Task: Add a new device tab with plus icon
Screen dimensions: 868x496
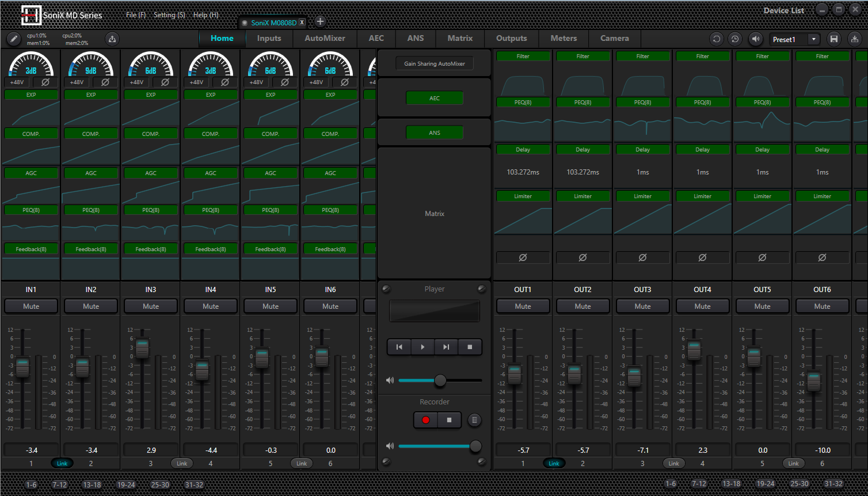Action: [321, 22]
